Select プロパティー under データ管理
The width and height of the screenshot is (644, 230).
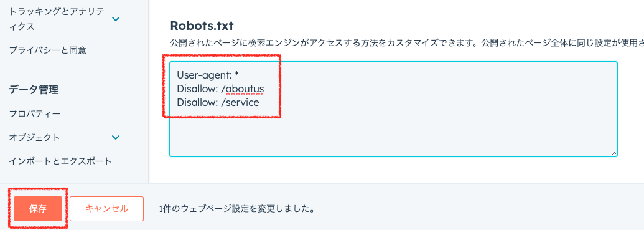(x=35, y=113)
